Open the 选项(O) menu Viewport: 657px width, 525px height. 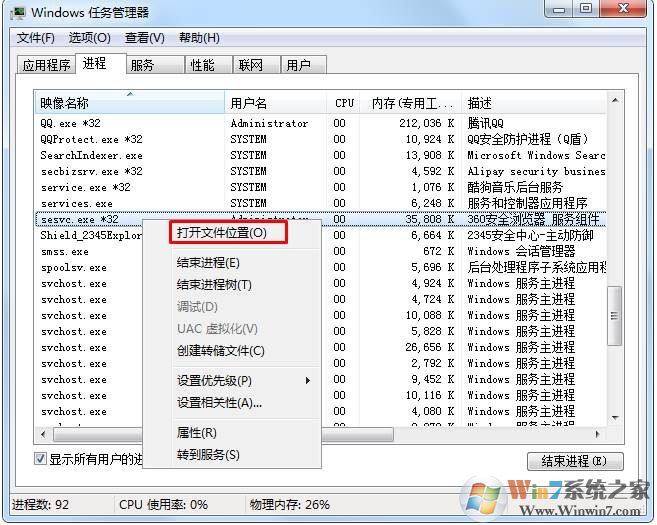pyautogui.click(x=90, y=38)
